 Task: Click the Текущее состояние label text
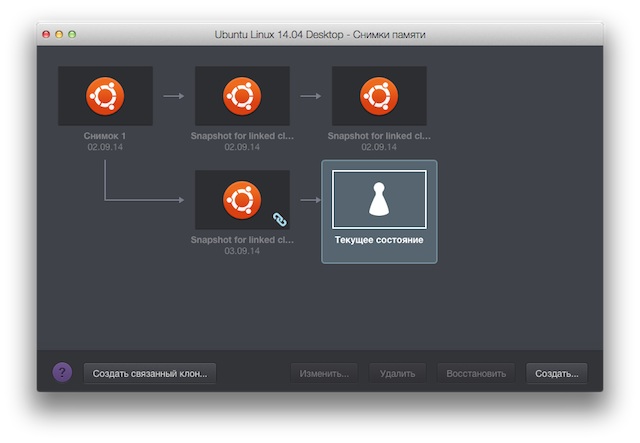click(379, 240)
